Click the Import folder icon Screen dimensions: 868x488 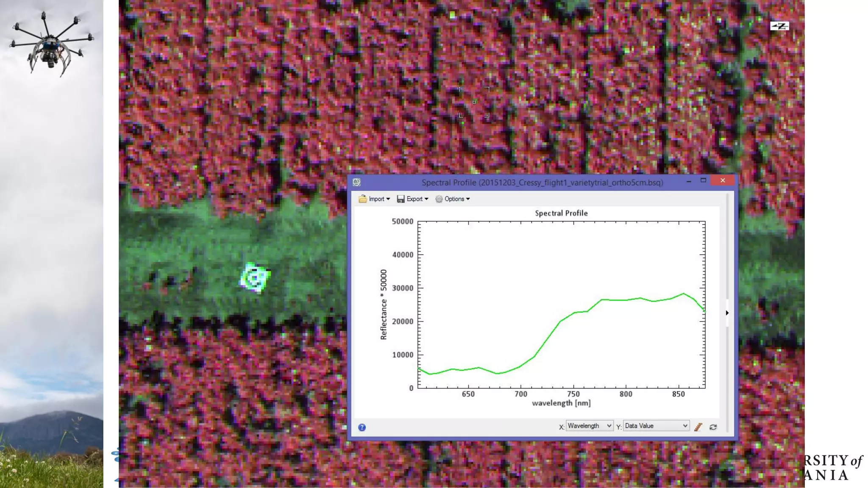click(363, 199)
